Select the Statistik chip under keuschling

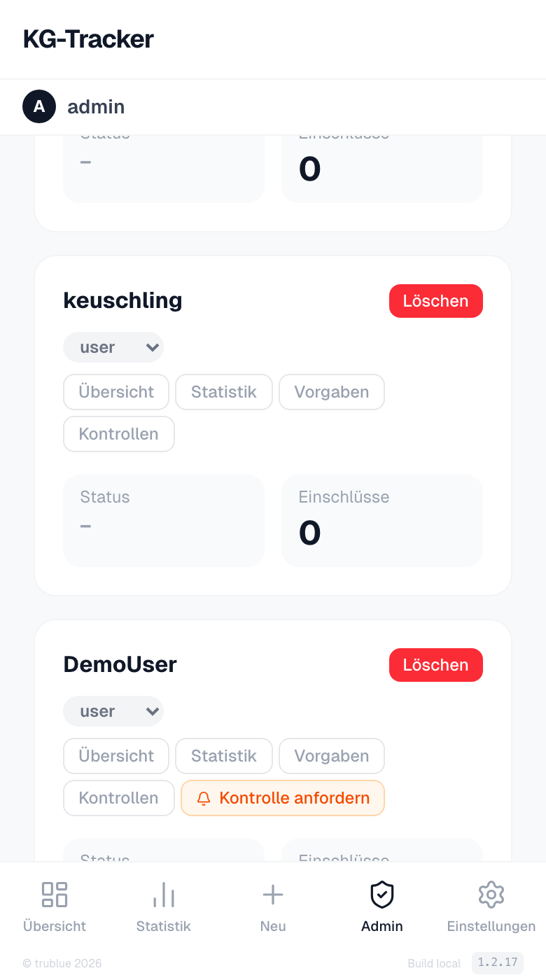(x=223, y=392)
